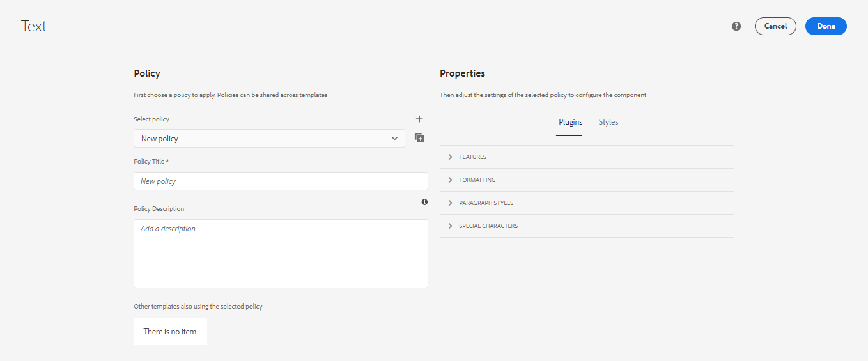Expand the Formatting section chevron

point(450,180)
